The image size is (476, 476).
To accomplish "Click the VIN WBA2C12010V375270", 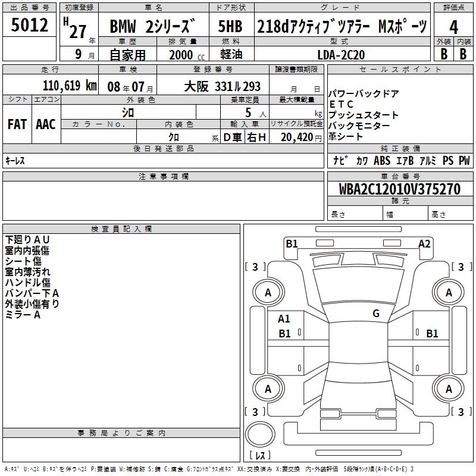I will tap(399, 189).
